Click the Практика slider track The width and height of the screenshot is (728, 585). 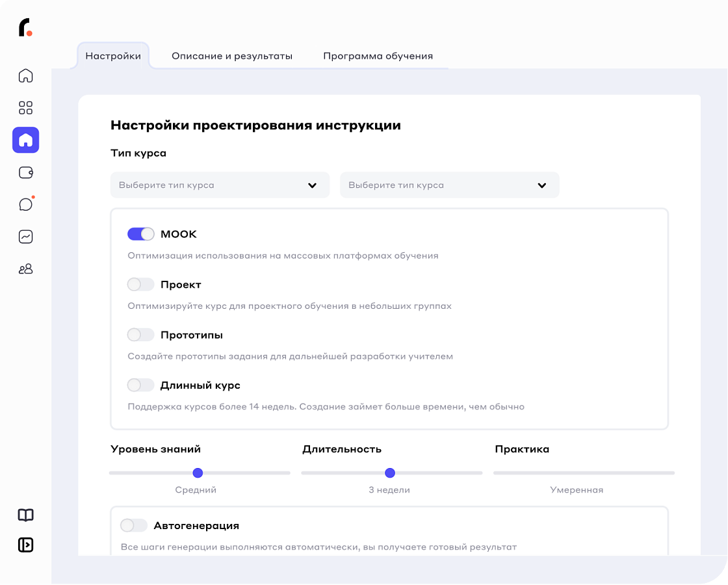(584, 473)
